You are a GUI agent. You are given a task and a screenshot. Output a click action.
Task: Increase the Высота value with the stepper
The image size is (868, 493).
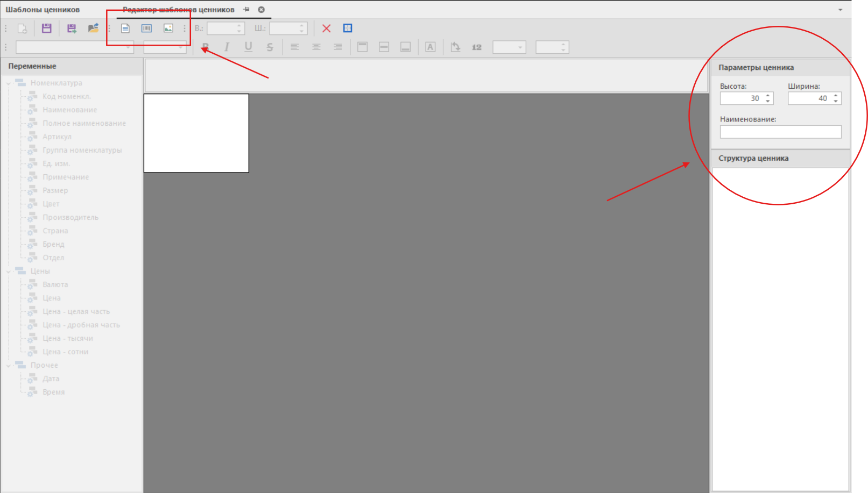[768, 96]
